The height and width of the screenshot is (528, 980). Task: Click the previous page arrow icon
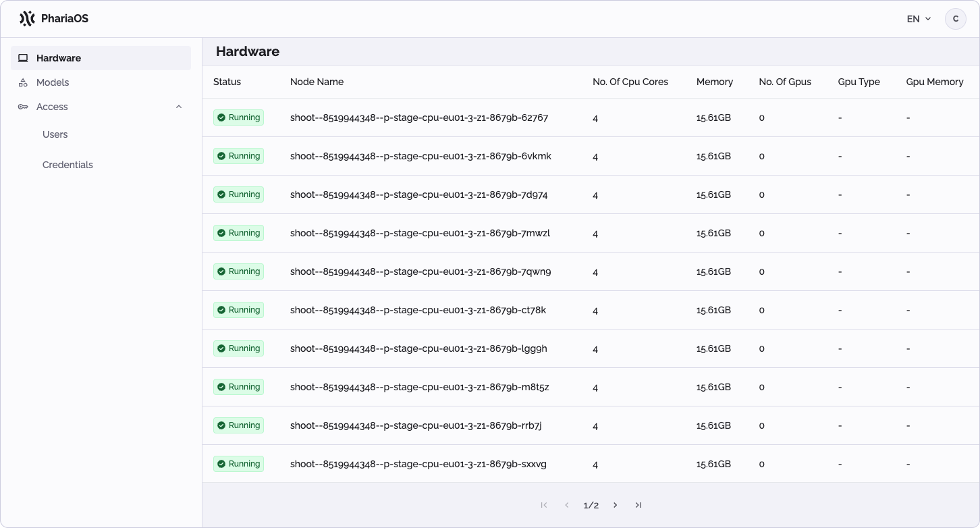[567, 504]
